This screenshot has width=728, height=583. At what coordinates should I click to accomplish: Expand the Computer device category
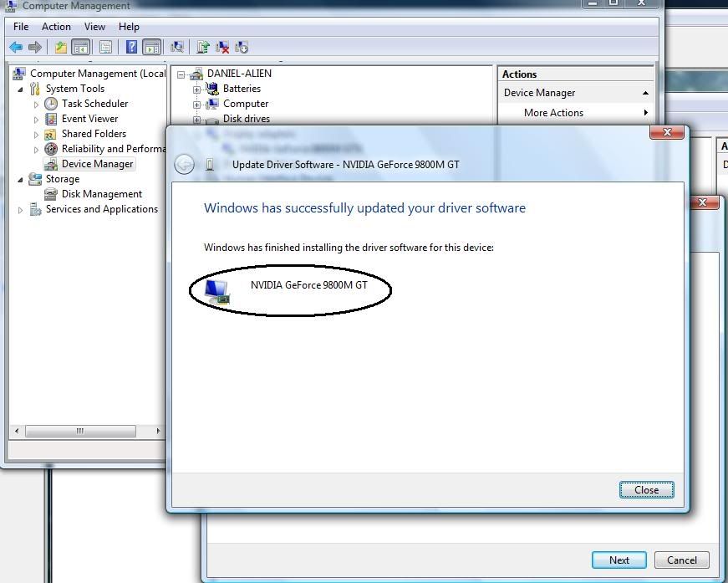point(197,105)
